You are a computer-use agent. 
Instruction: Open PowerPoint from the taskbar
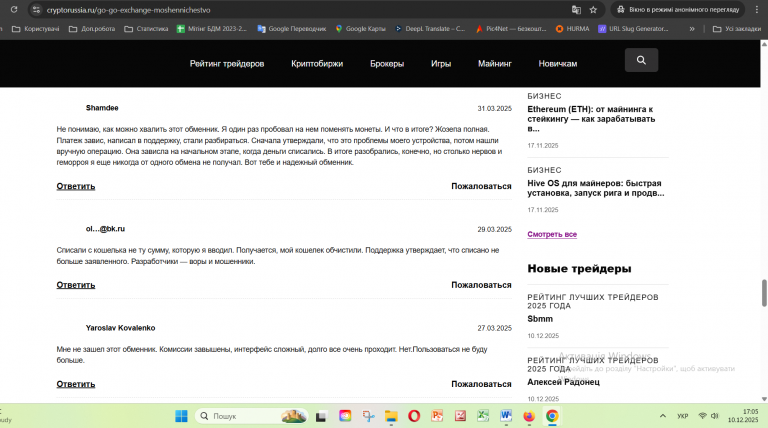(x=437, y=416)
